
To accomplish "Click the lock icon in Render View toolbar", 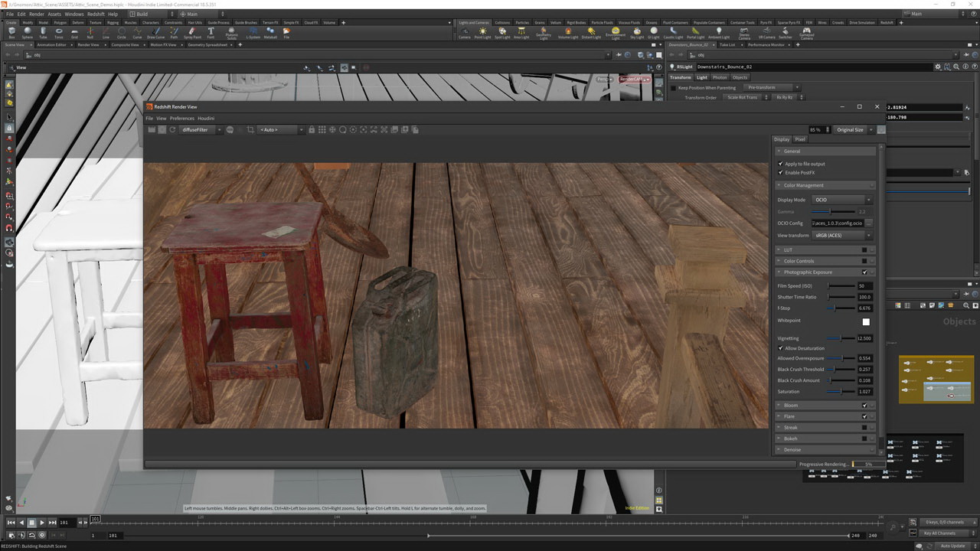I will [x=312, y=129].
